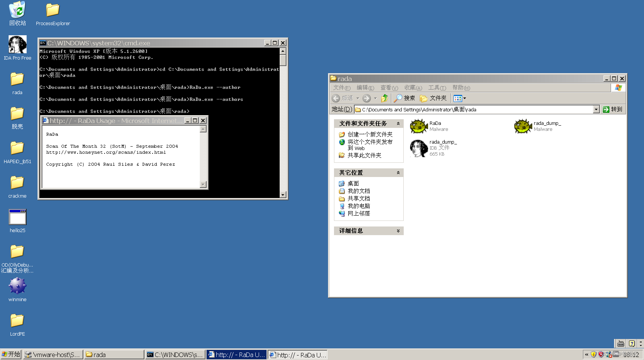This screenshot has height=360, width=644.
Task: Open the Back button history dropdown arrow
Action: pos(358,98)
